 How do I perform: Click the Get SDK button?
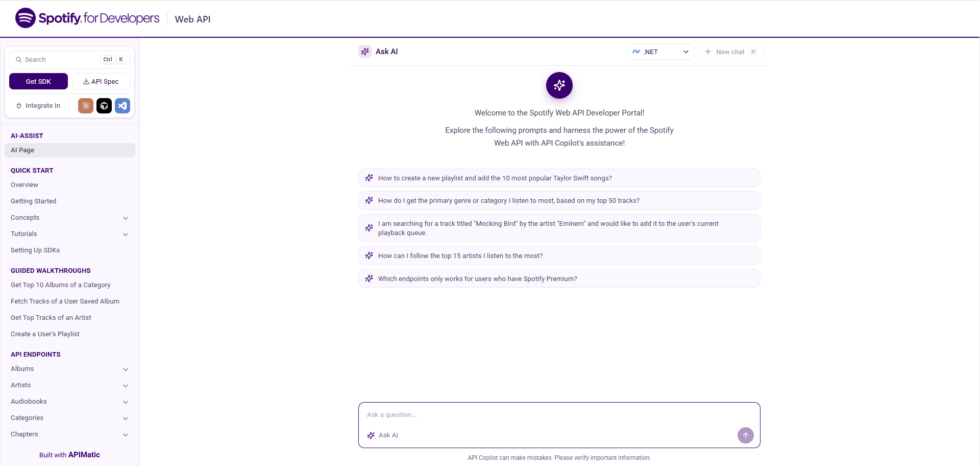pyautogui.click(x=38, y=81)
